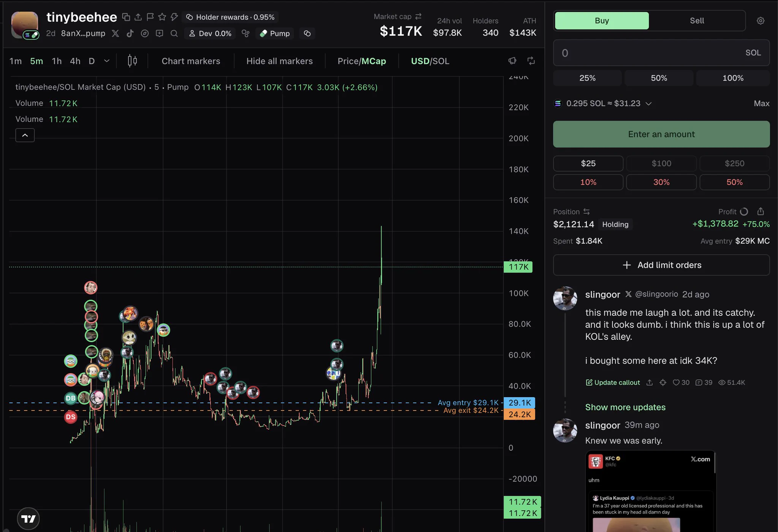The width and height of the screenshot is (778, 532).
Task: Click Update callout link
Action: coord(613,383)
